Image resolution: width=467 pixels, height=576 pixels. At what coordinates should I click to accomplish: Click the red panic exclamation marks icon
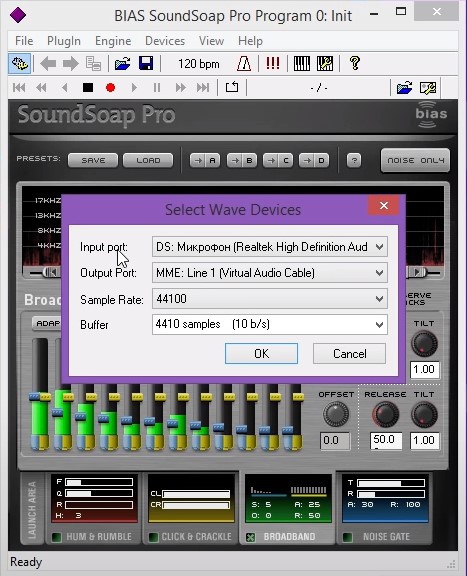(x=273, y=64)
